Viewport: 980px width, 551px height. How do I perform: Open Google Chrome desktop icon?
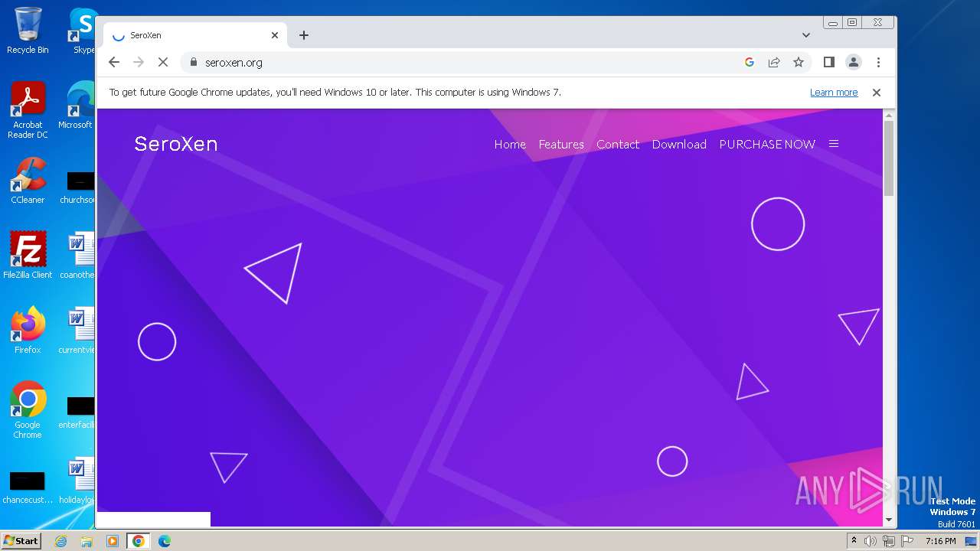coord(28,410)
